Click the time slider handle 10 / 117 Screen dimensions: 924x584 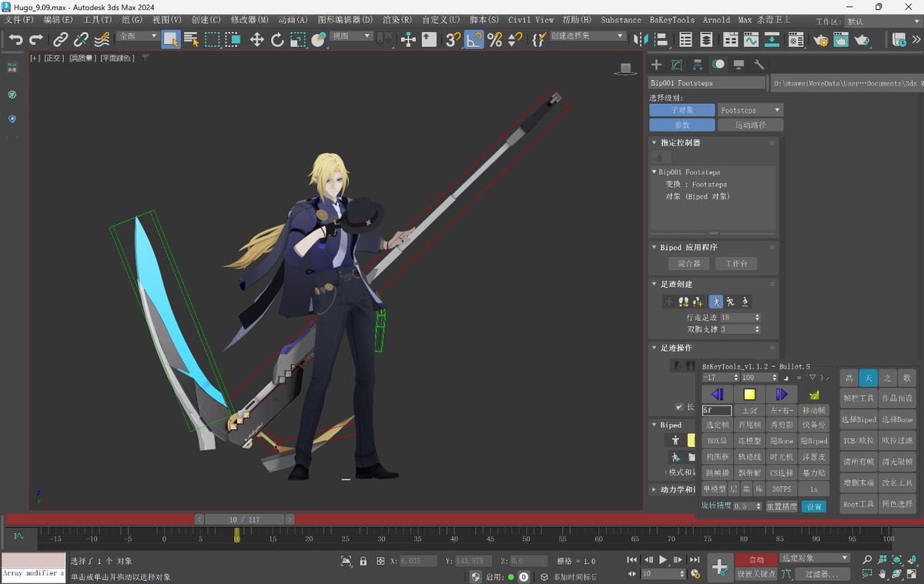point(244,519)
